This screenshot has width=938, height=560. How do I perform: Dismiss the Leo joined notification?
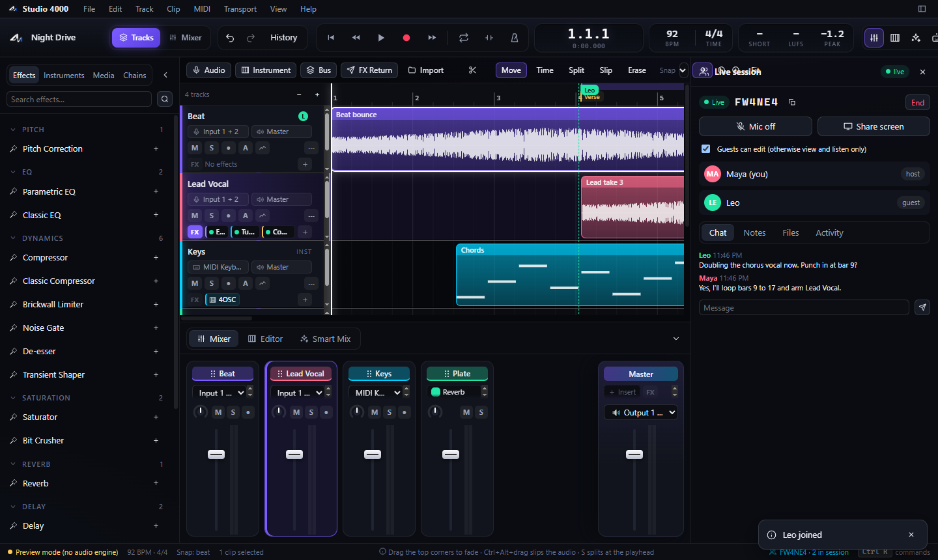(911, 535)
